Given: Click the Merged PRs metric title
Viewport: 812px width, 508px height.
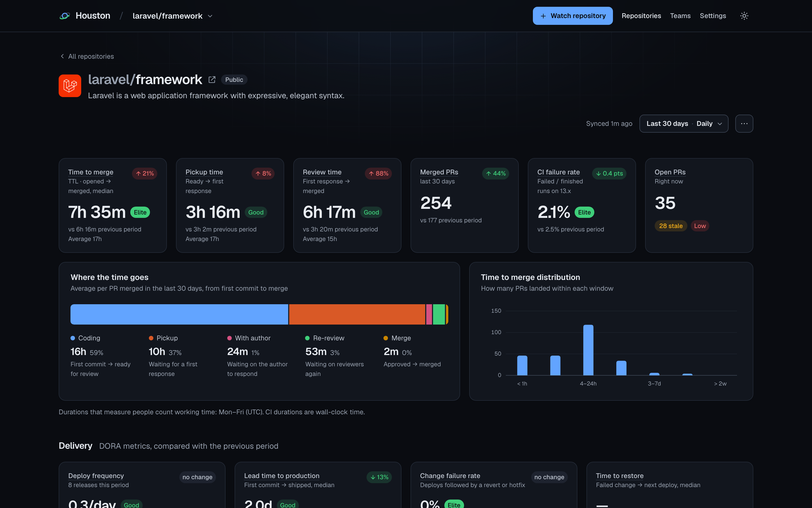Looking at the screenshot, I should [x=439, y=172].
